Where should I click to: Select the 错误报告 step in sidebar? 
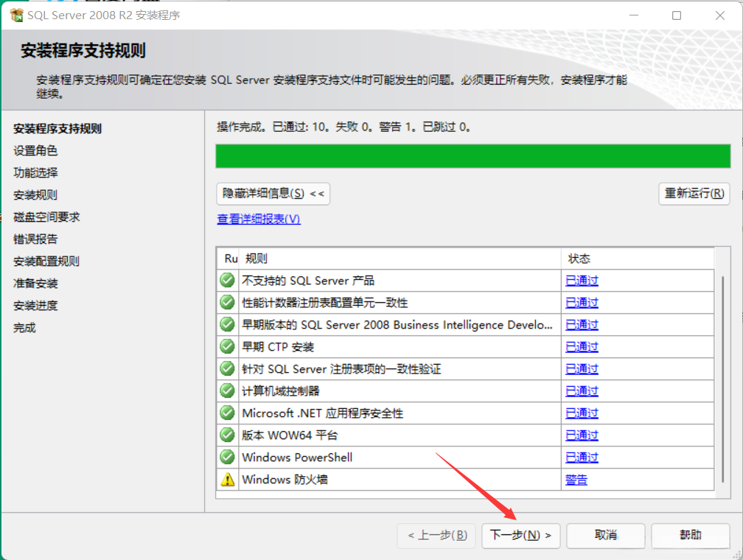(35, 239)
